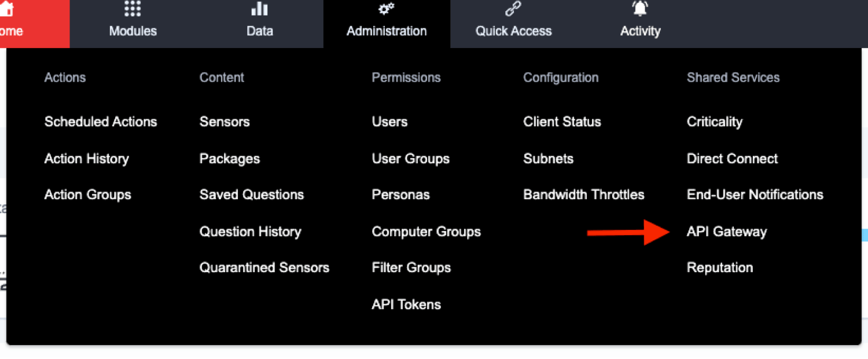
Task: Open Personas page
Action: (x=401, y=195)
